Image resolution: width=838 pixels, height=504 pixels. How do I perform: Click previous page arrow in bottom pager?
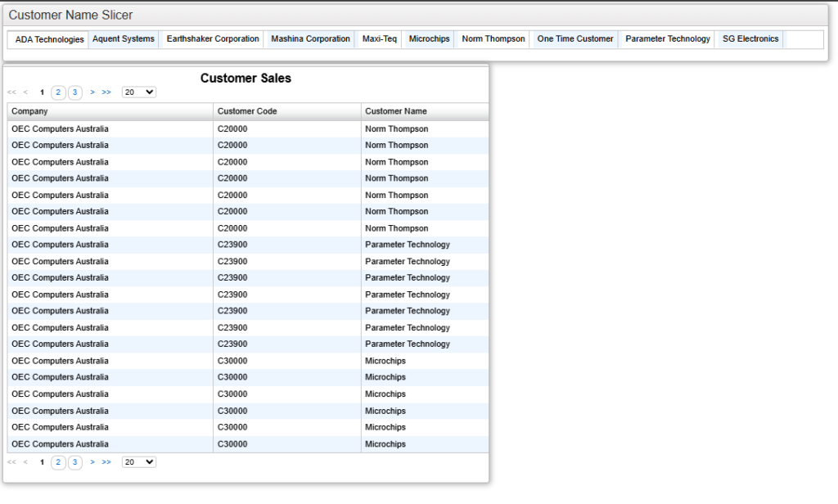(x=25, y=462)
